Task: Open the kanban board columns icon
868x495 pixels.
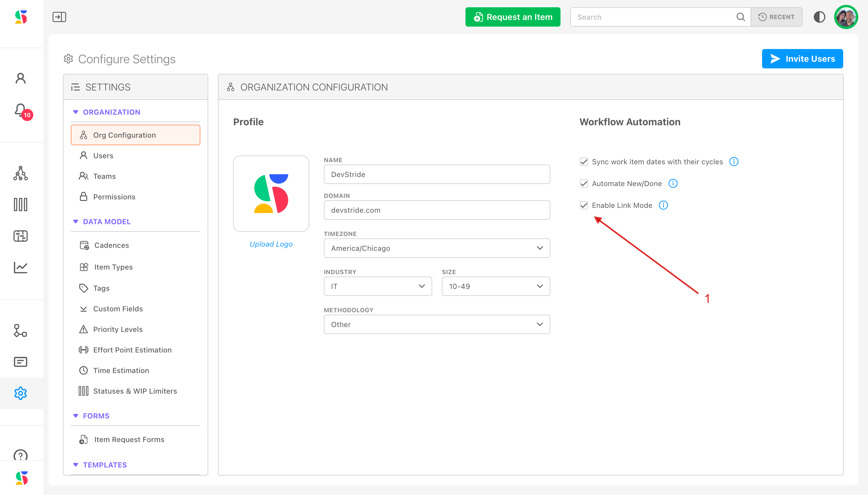Action: coord(20,205)
